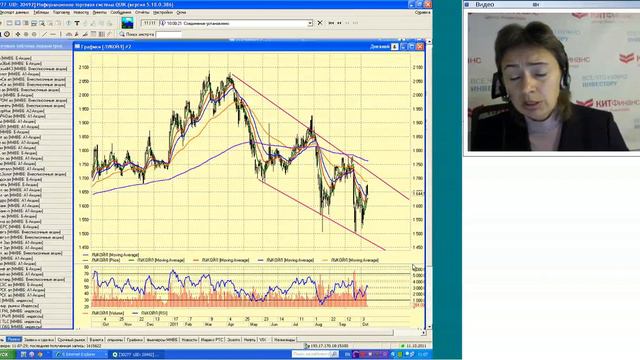Image resolution: width=640 pixels, height=360 pixels.
Task: Switch to the Золото tab
Action: (x=233, y=340)
